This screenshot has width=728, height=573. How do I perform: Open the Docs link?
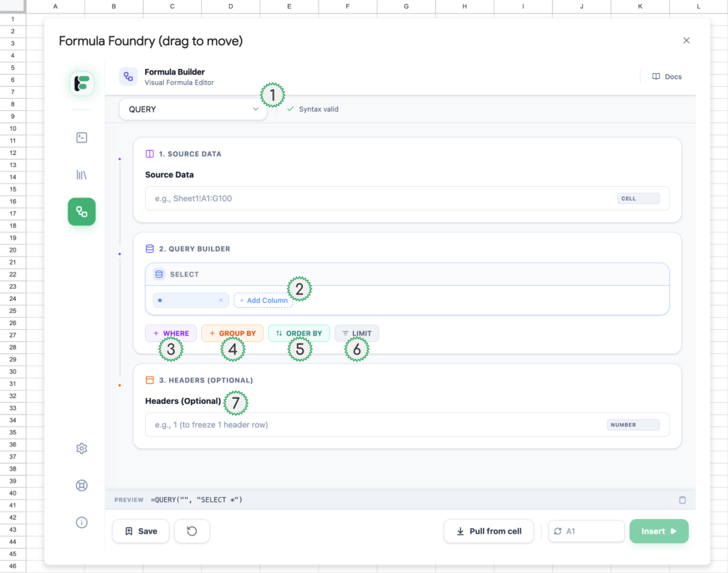(x=667, y=77)
